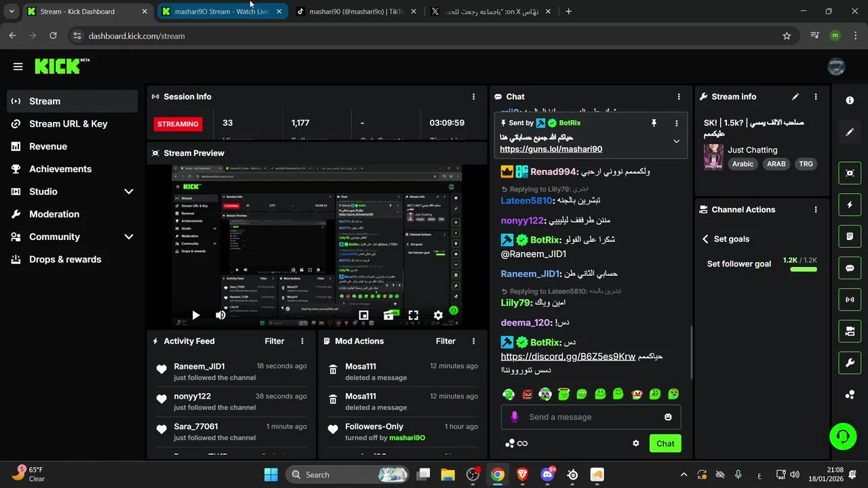Expand the Studio menu chevron
The image size is (868, 488).
(x=129, y=192)
